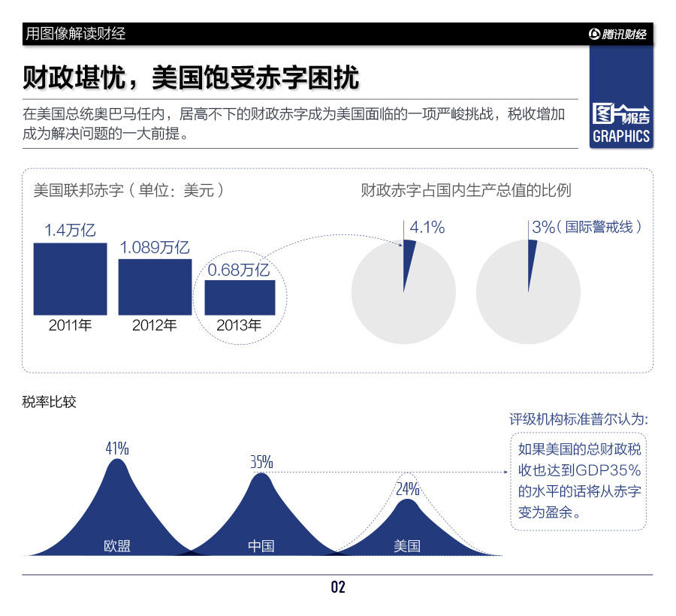This screenshot has height=616, width=676.
Task: Click the 41% label above the EU peak
Action: (116, 448)
